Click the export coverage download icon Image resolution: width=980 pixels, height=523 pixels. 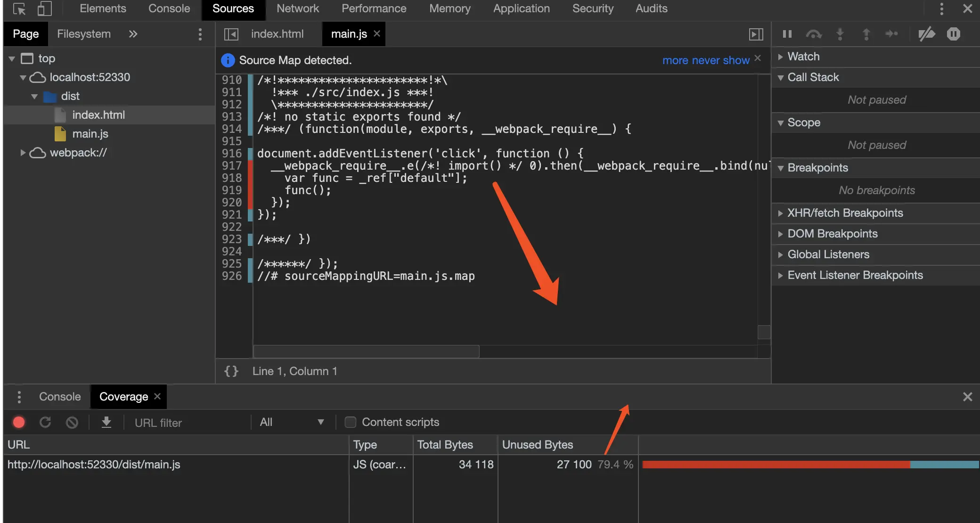pos(106,422)
